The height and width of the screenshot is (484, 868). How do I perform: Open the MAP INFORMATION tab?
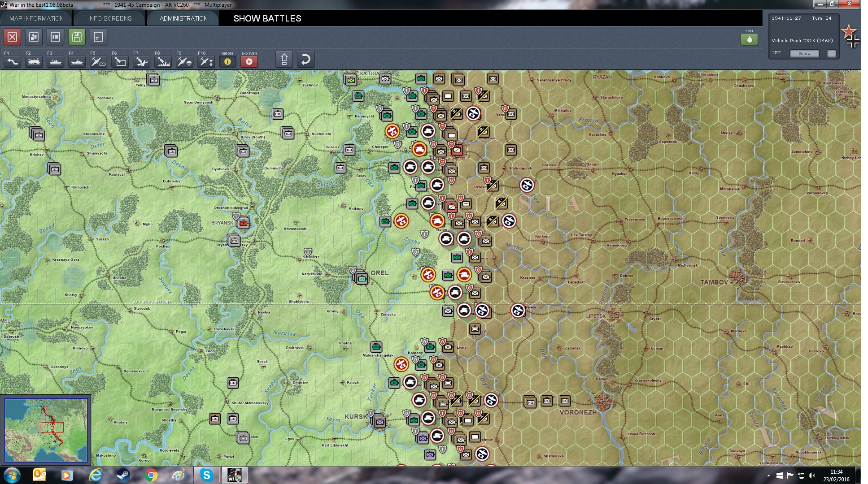pos(36,18)
